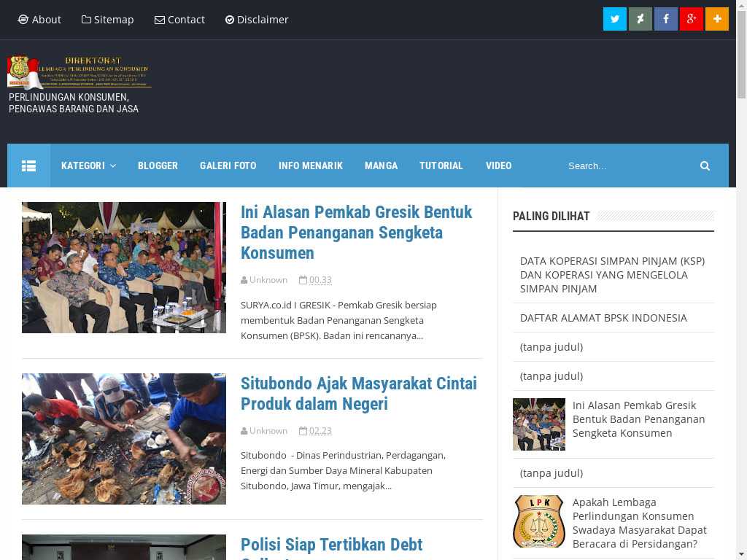Expand the Kategori dropdown menu

point(88,166)
